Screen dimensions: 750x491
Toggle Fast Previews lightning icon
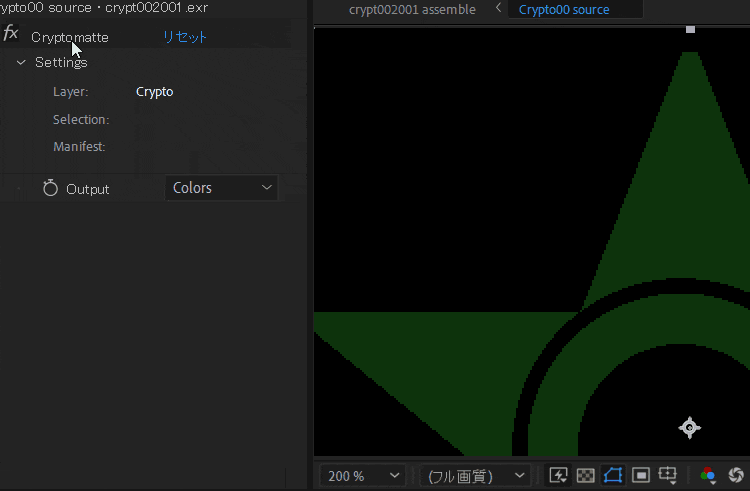tap(558, 475)
